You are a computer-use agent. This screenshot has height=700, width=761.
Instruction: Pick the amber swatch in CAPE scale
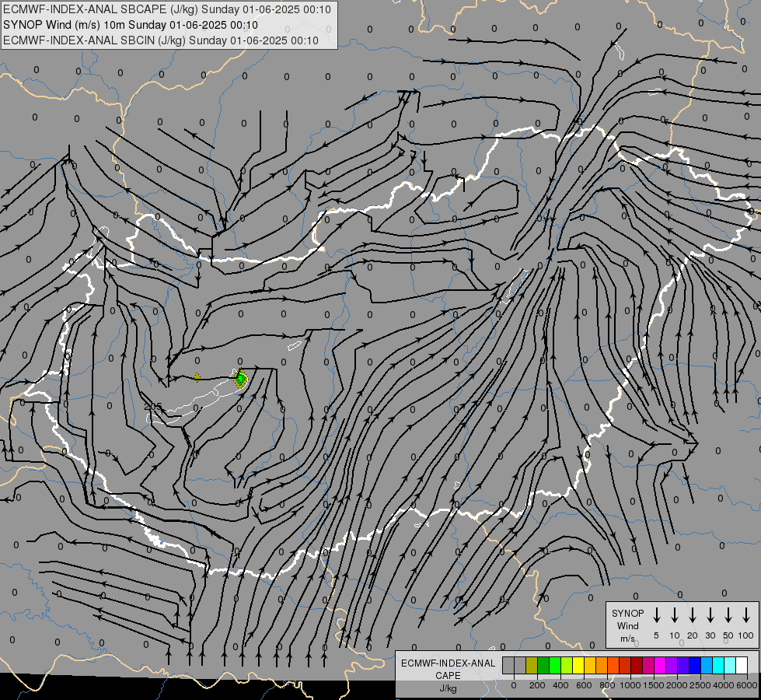pos(590,665)
